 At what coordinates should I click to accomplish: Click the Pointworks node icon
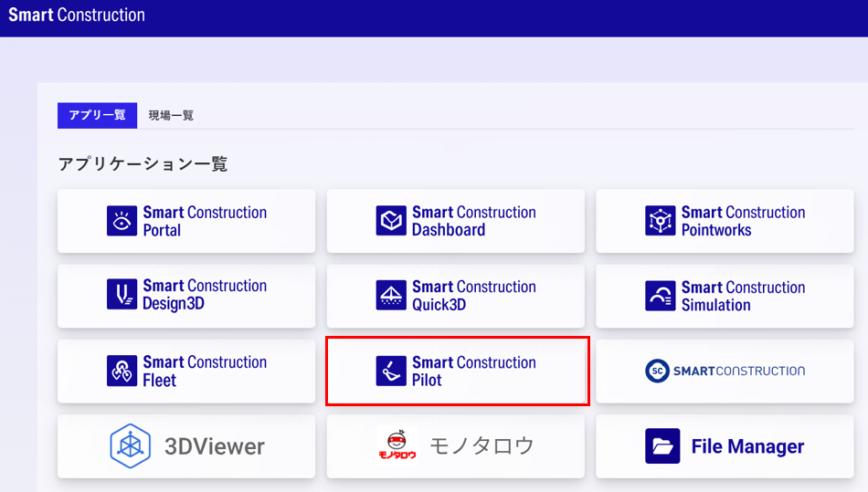tap(660, 221)
